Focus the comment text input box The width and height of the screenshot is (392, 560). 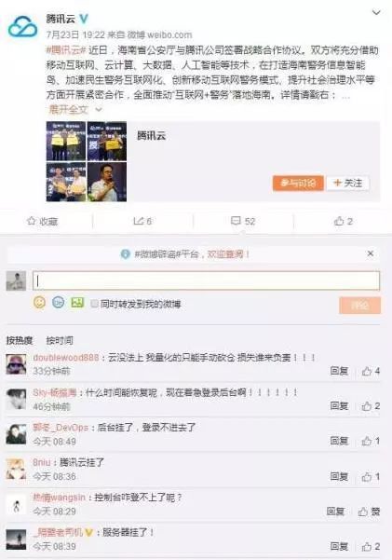pos(206,280)
